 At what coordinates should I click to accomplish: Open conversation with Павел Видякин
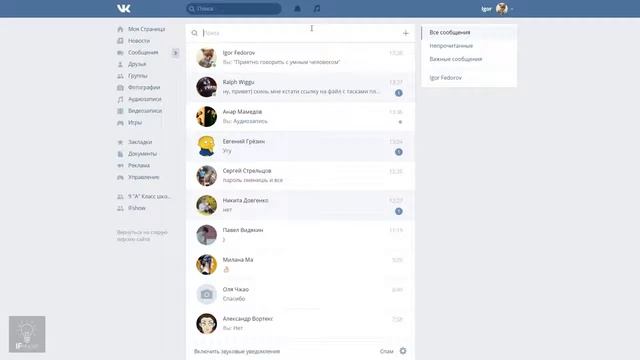(300, 235)
